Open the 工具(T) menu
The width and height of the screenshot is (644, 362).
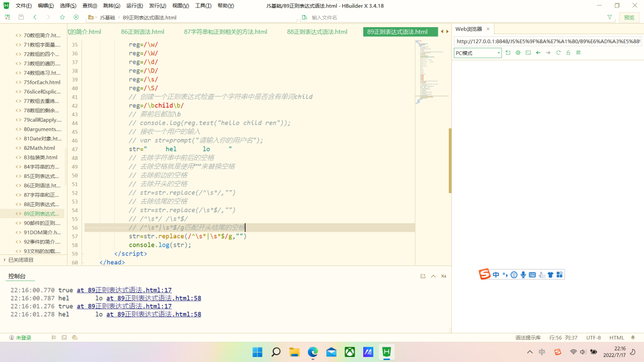coord(203,6)
